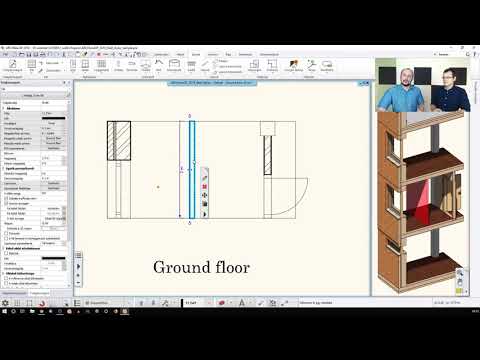This screenshot has width=480, height=360.
Task: Collapse the first properties section expander
Action: tap(3, 108)
